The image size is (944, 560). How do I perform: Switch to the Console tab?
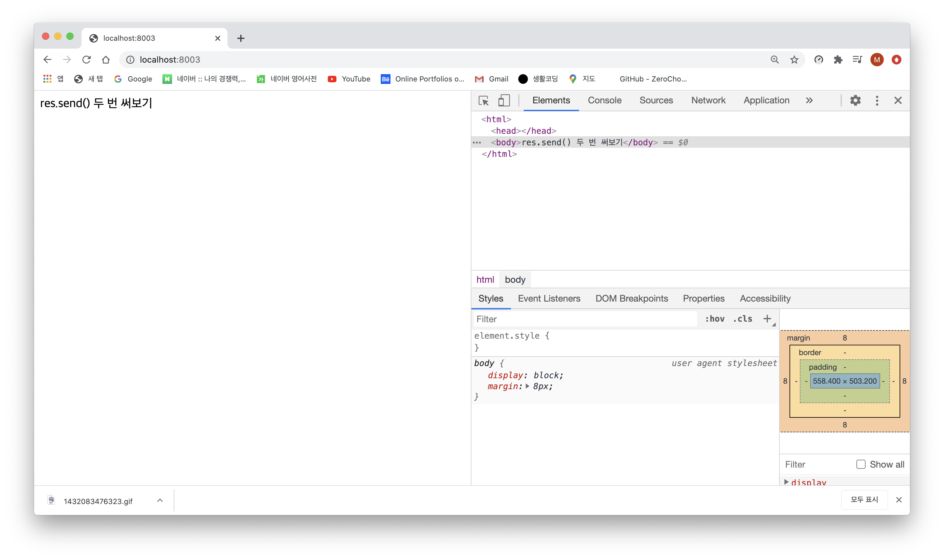[604, 100]
